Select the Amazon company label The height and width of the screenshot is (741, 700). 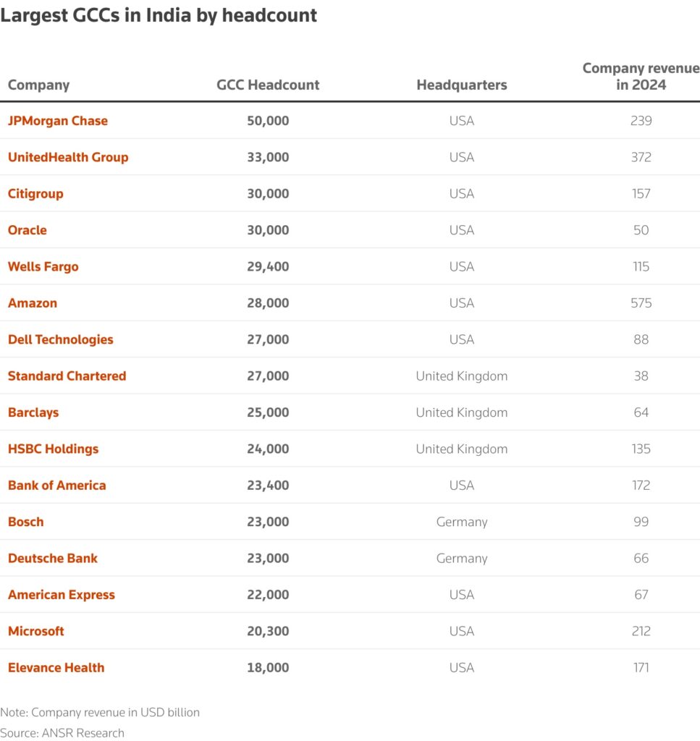tap(33, 303)
